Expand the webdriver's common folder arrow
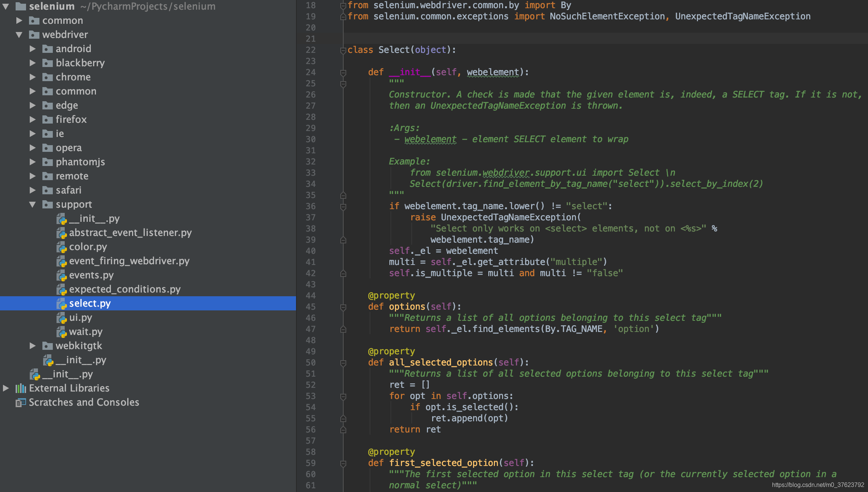The width and height of the screenshot is (868, 492). pos(33,91)
